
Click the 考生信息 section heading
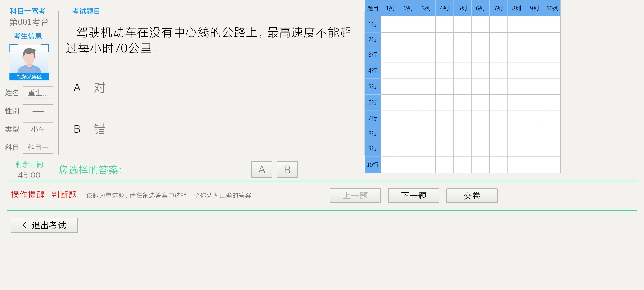click(28, 36)
